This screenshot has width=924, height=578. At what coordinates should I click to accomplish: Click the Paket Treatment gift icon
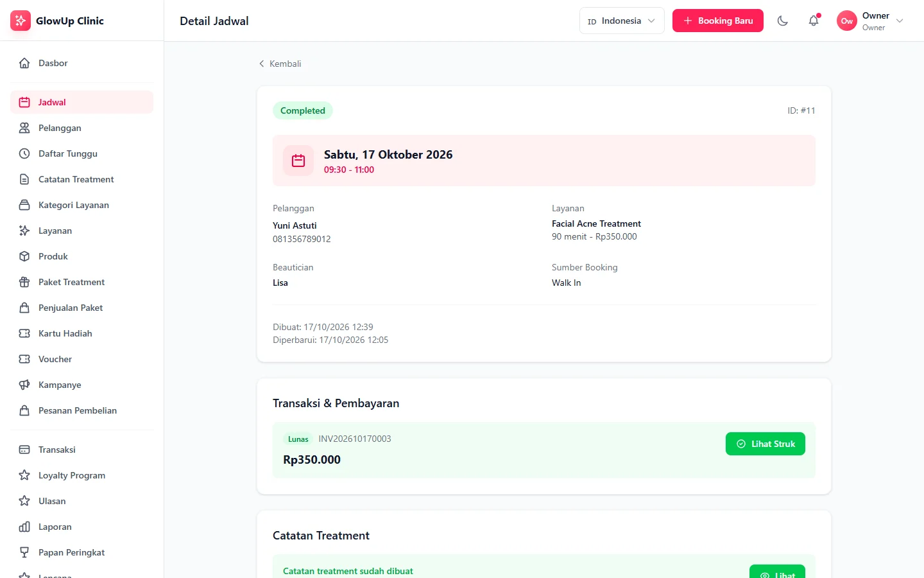coord(24,282)
